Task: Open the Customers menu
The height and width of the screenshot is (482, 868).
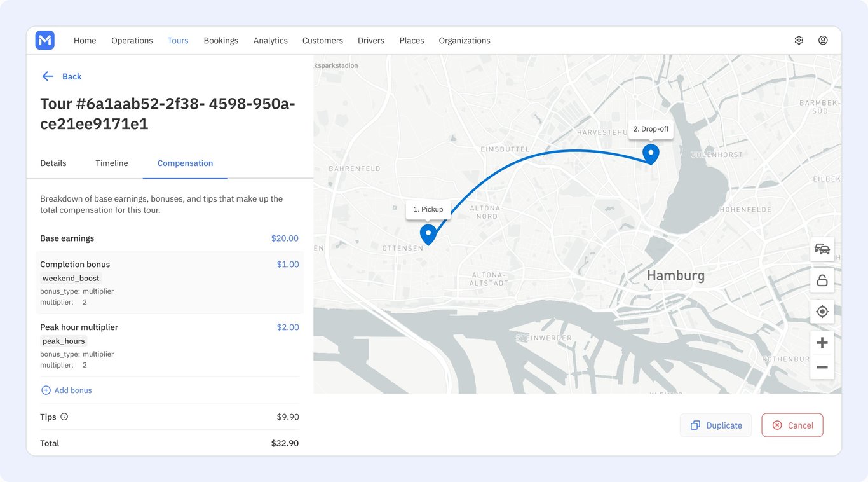Action: click(323, 40)
